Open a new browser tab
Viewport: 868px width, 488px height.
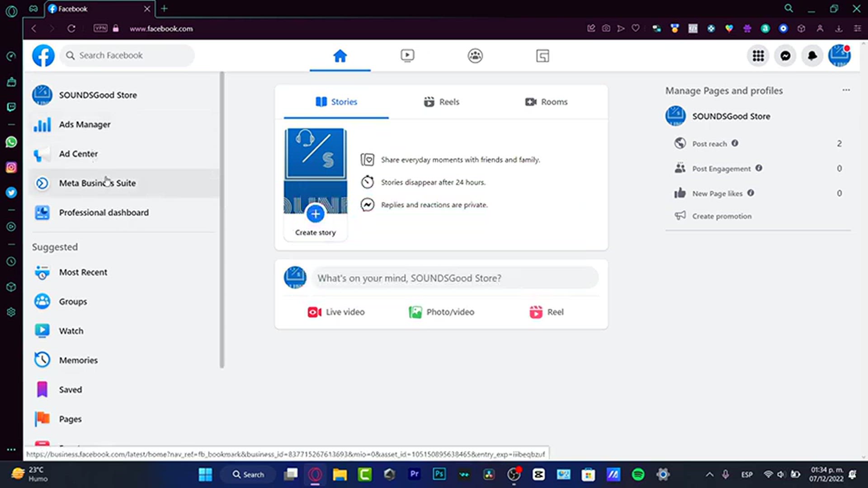coord(165,9)
